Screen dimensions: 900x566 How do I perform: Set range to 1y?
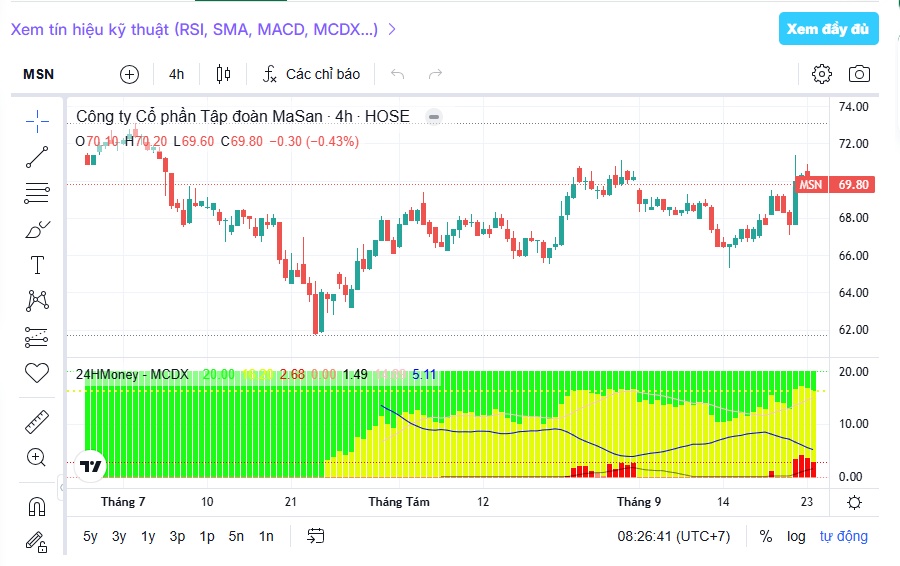(x=148, y=536)
